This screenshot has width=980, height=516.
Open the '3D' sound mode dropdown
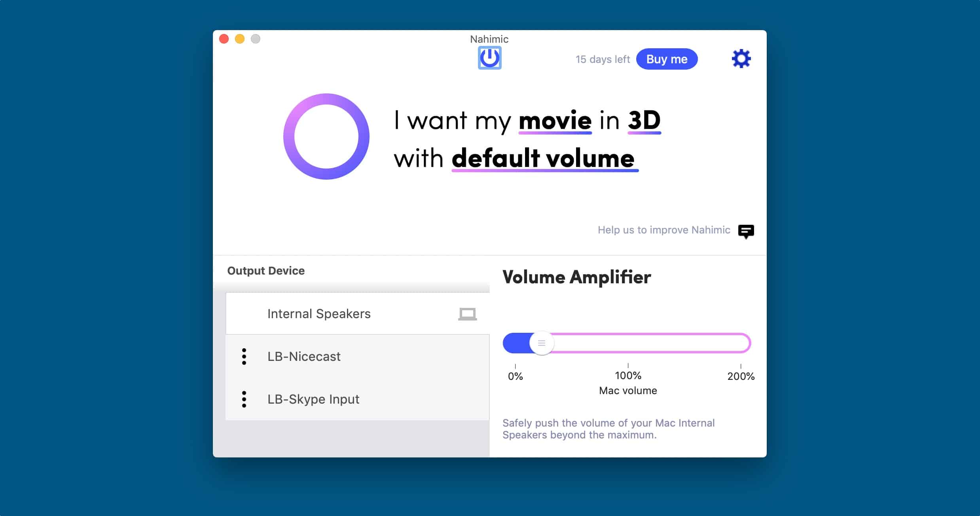[644, 120]
